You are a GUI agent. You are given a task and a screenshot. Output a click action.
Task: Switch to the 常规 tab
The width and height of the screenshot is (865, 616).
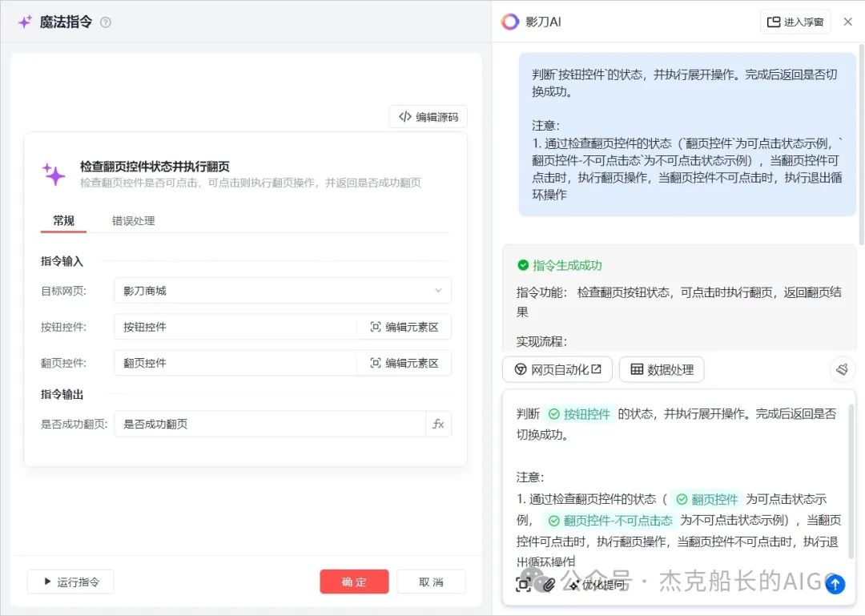coord(63,221)
